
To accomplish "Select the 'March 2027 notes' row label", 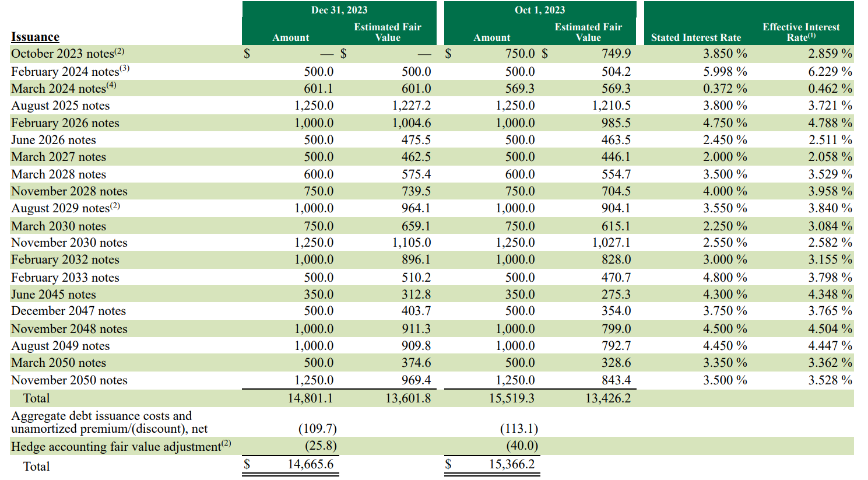I will point(58,157).
